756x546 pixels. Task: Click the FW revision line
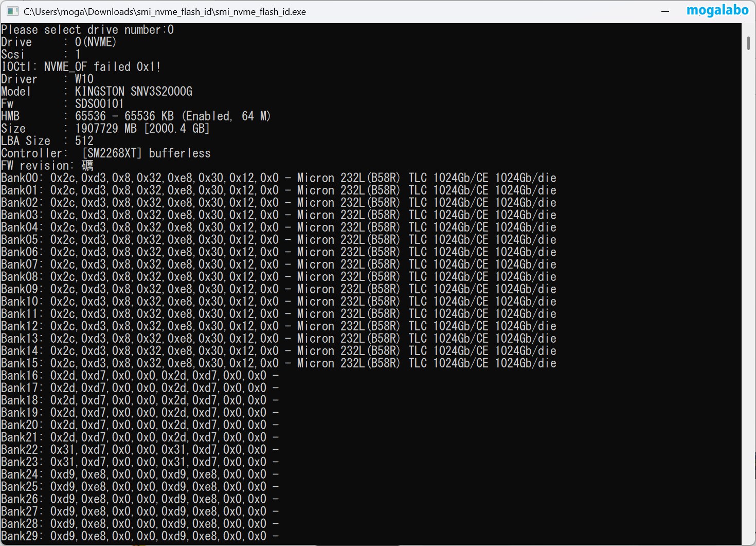tap(47, 166)
